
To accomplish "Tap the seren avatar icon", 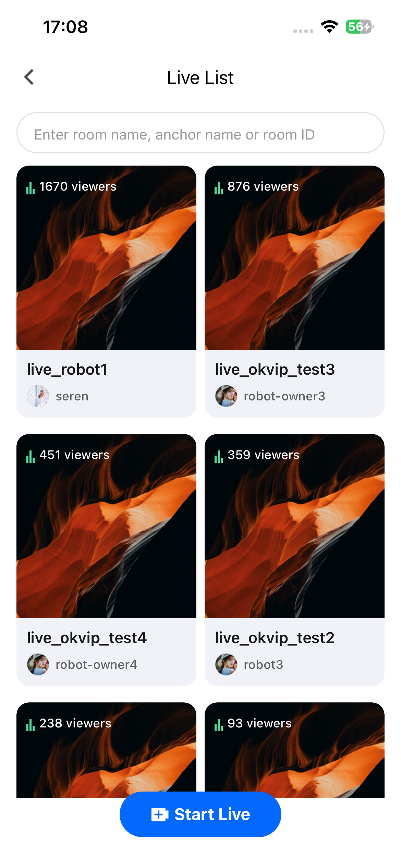I will 38,396.
